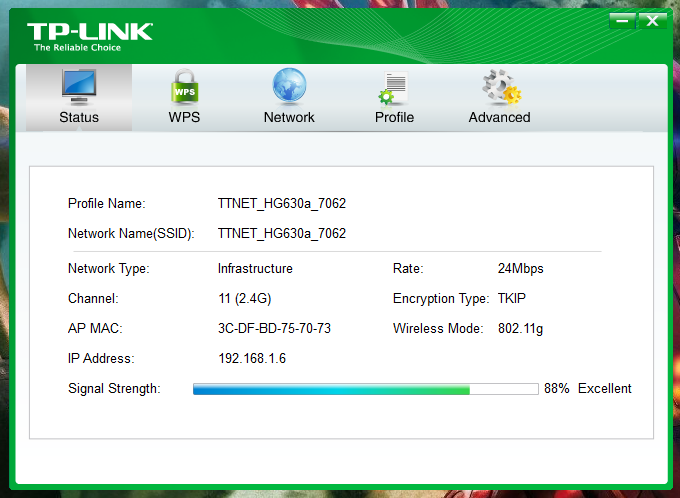Click the SSID value TTNET_HG630a_7062
This screenshot has width=680, height=498.
pyautogui.click(x=282, y=233)
